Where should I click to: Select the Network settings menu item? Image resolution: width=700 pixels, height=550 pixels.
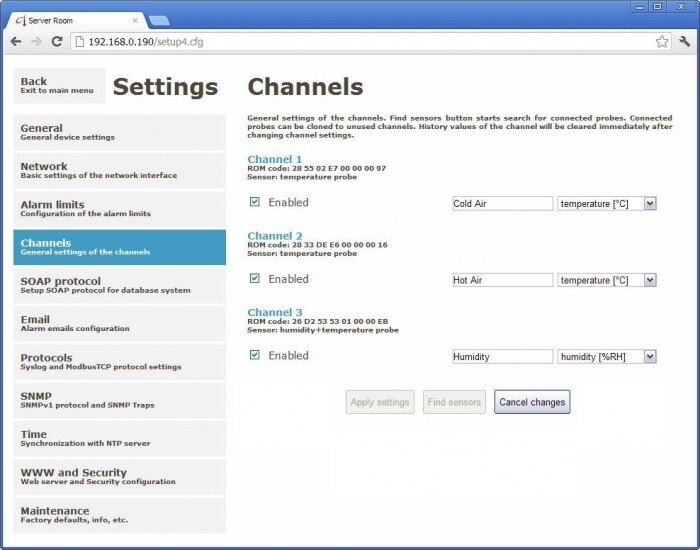pyautogui.click(x=119, y=171)
